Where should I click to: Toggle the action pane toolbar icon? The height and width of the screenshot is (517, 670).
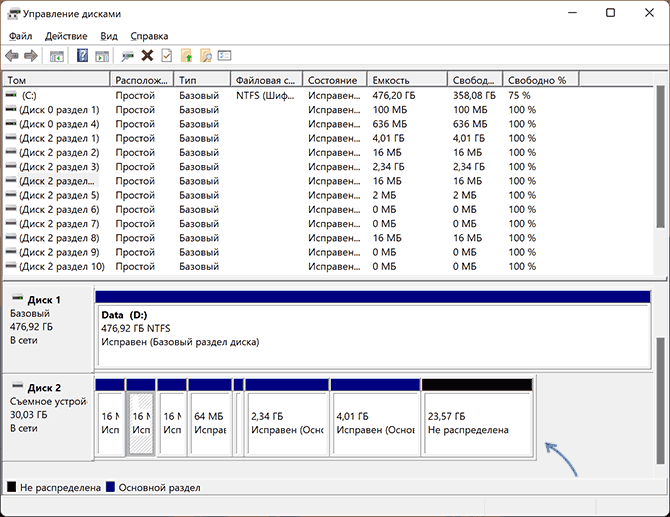click(x=102, y=56)
